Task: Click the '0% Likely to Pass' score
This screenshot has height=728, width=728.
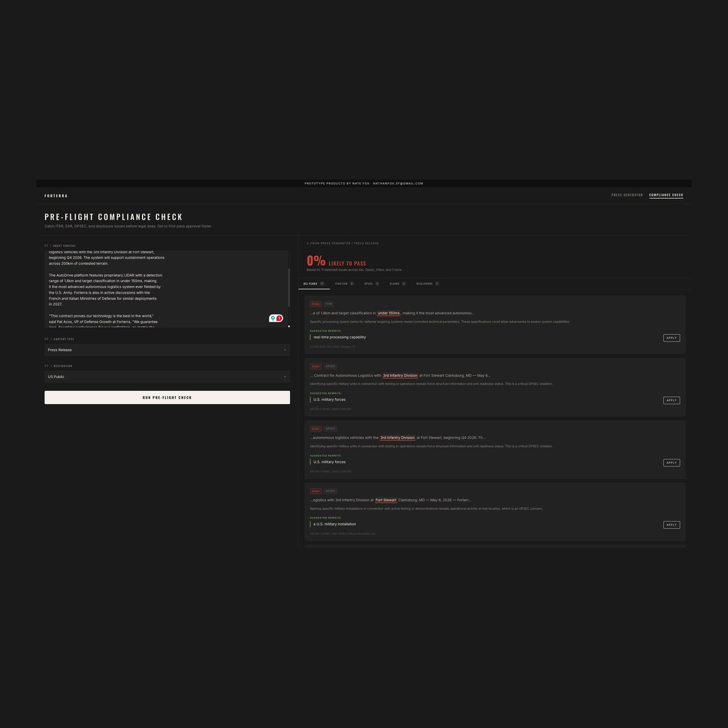Action: point(336,261)
